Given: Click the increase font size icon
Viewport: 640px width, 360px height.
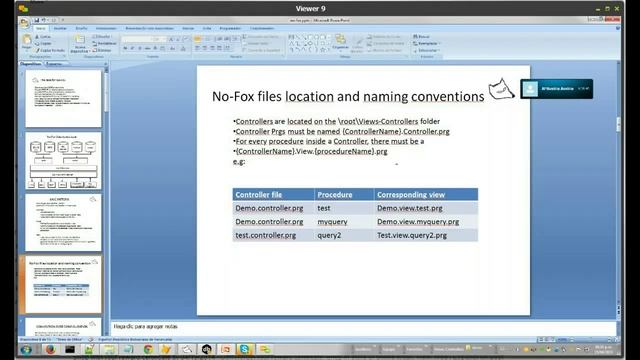Looking at the screenshot, I should (171, 39).
